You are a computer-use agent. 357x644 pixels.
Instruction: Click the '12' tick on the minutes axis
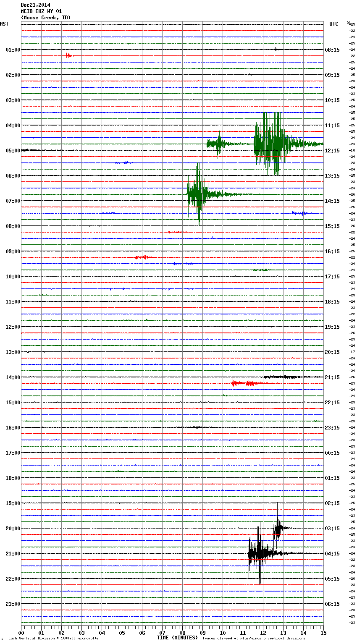263,633
